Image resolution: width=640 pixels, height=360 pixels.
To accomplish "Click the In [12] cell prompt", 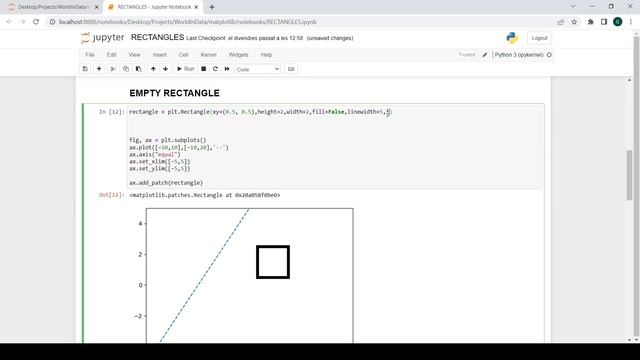I will (111, 112).
